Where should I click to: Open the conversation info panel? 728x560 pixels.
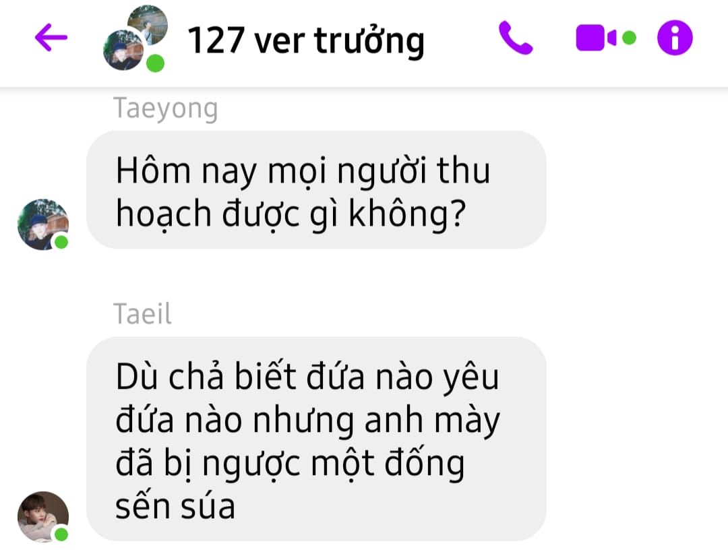point(675,38)
